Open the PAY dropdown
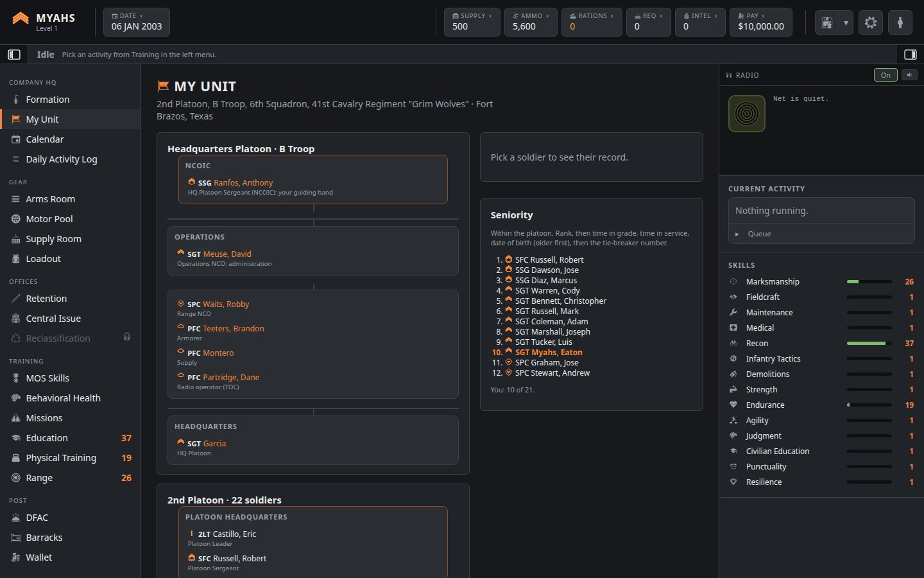This screenshot has height=578, width=924. click(x=761, y=22)
